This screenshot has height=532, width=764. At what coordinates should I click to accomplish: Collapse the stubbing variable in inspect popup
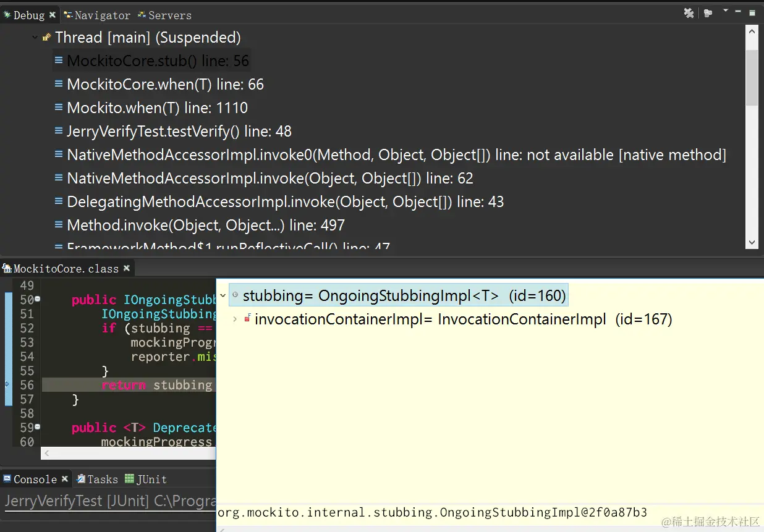click(x=223, y=295)
